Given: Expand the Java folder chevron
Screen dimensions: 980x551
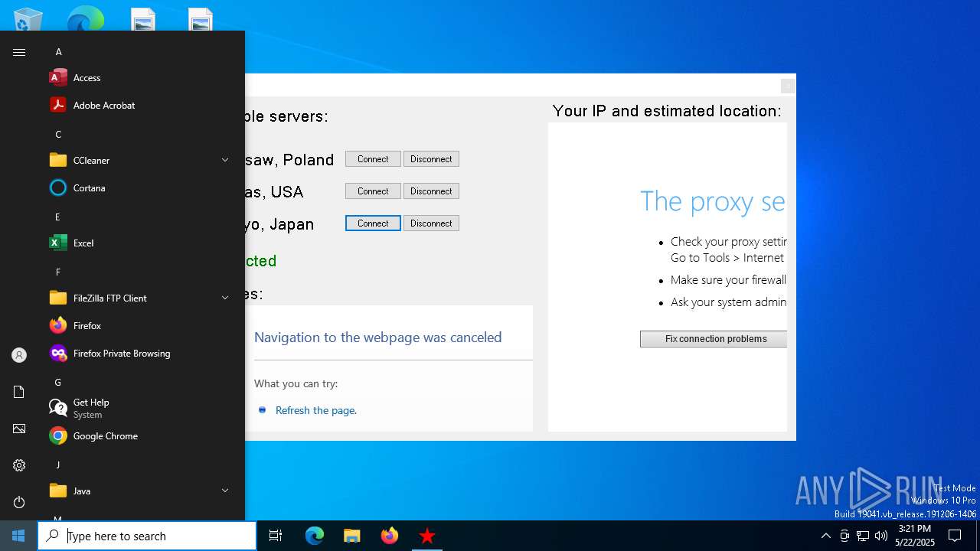Looking at the screenshot, I should (225, 491).
